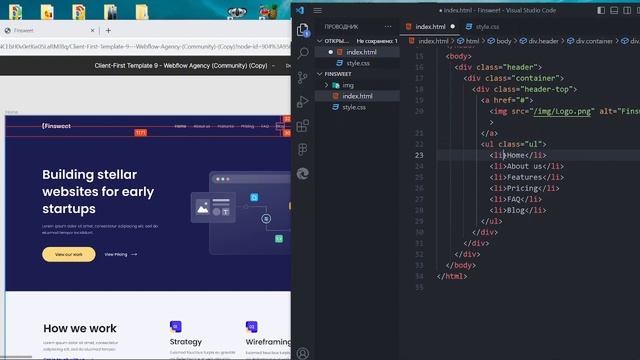640x360 pixels.
Task: Toggle primary side bar layout icon
Action: [x=601, y=11]
